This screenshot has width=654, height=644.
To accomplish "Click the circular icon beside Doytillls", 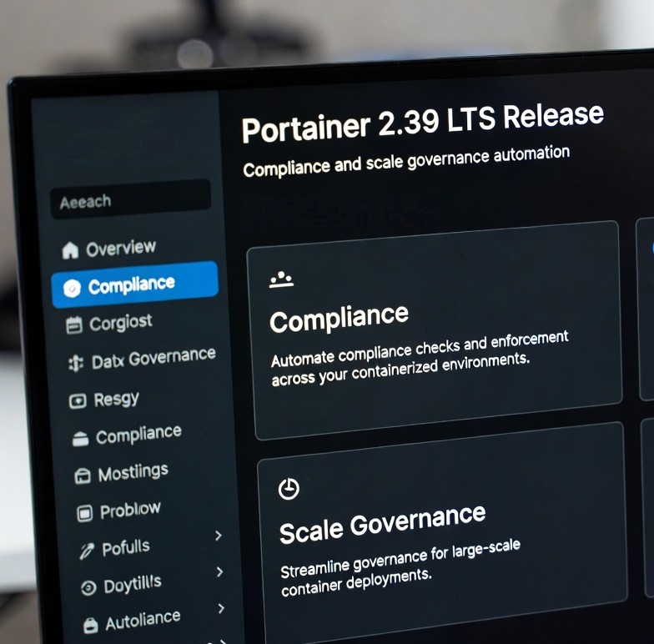I will tap(88, 588).
